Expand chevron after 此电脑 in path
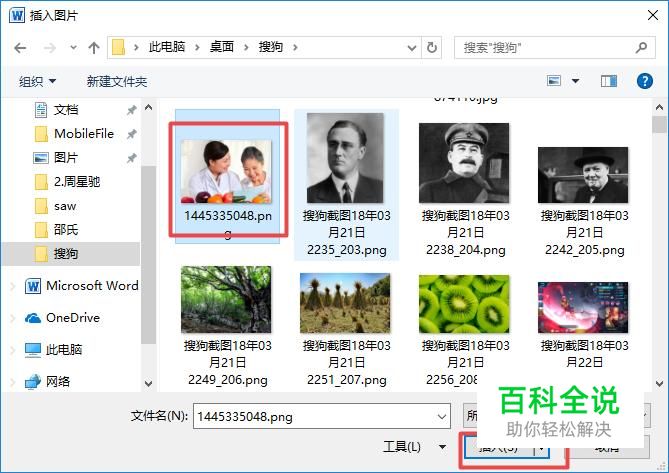Screen dimensions: 669x473 (197, 47)
